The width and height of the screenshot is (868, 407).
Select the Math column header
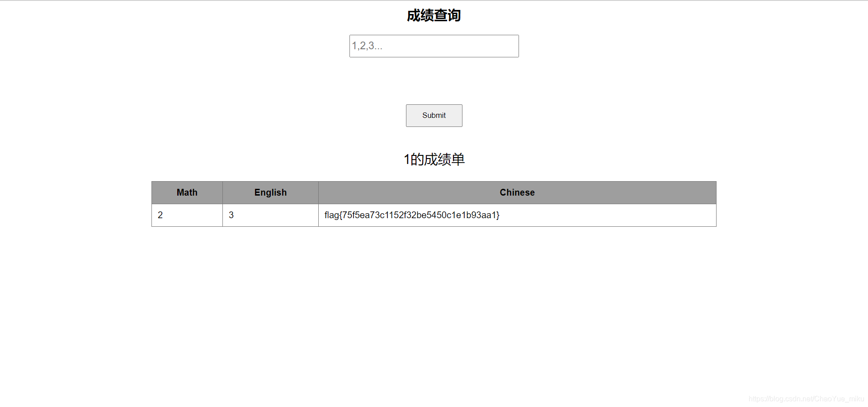186,192
